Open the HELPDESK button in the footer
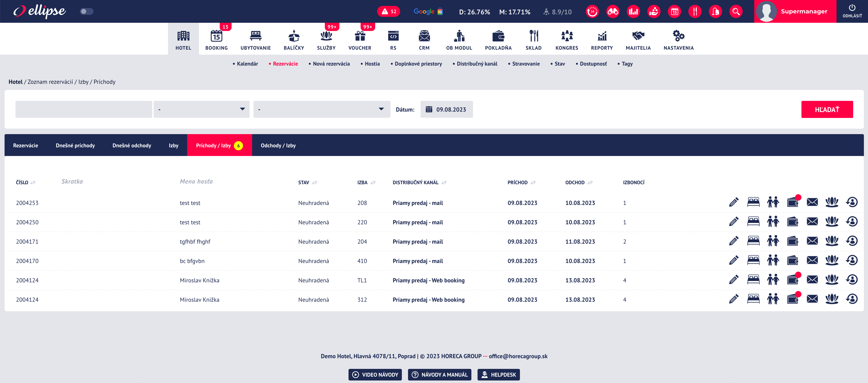This screenshot has height=383, width=868. [x=498, y=375]
